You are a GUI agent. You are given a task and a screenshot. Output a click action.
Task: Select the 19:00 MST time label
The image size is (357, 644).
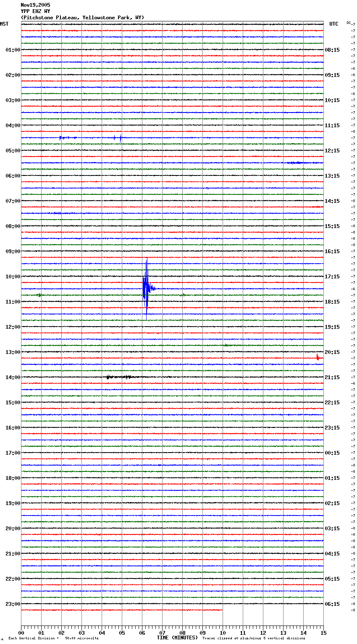13,503
